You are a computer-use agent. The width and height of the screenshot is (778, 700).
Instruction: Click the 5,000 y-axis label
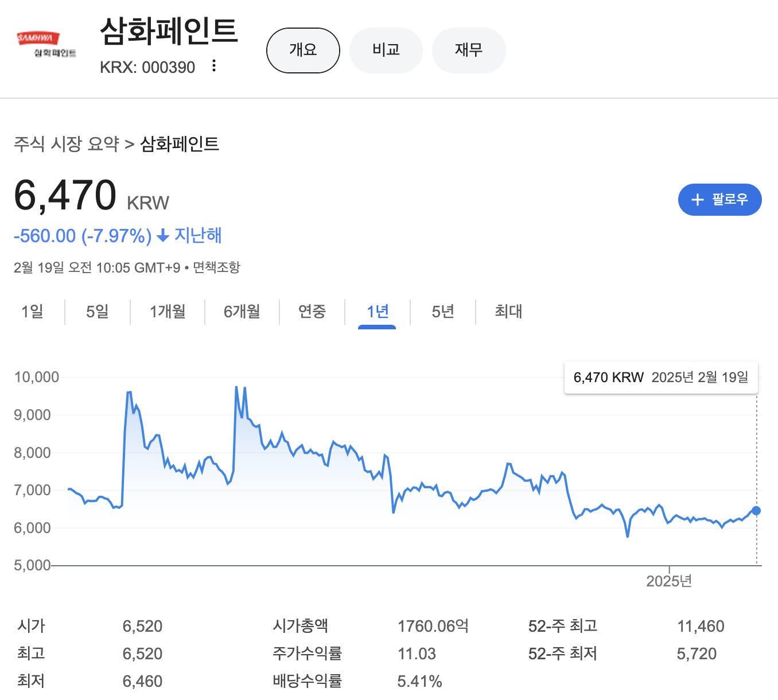point(32,565)
